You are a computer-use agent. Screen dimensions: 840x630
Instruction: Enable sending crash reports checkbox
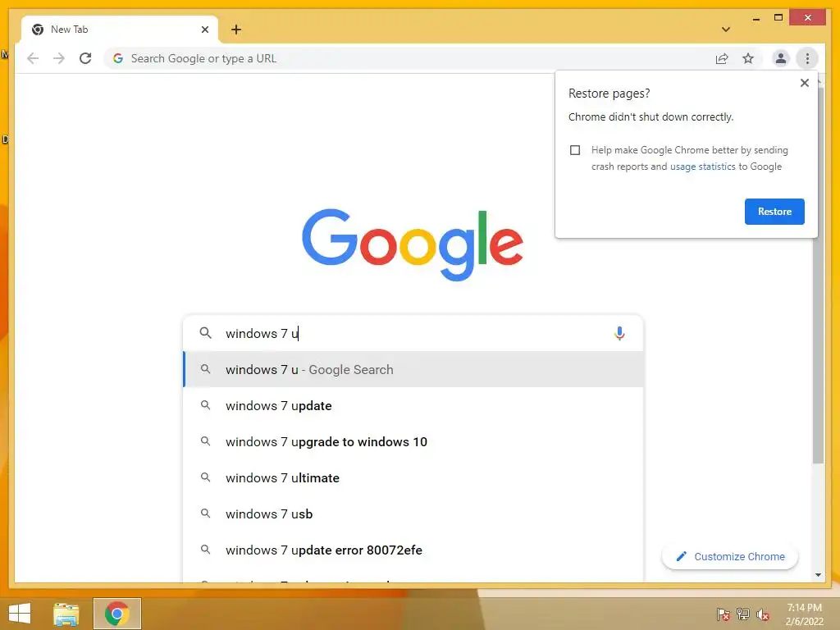pyautogui.click(x=575, y=150)
